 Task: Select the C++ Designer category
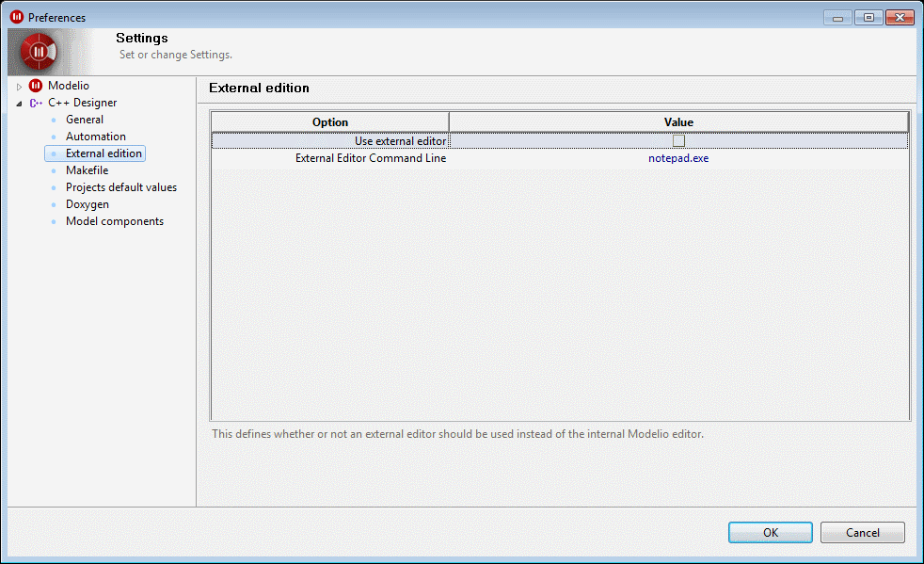pos(83,103)
